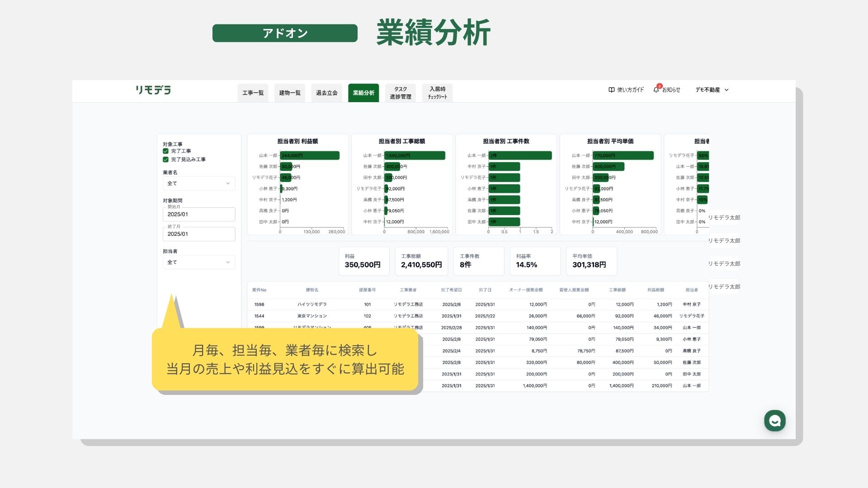
Task: Switch to the 工事一覧 tab
Action: pos(253,93)
